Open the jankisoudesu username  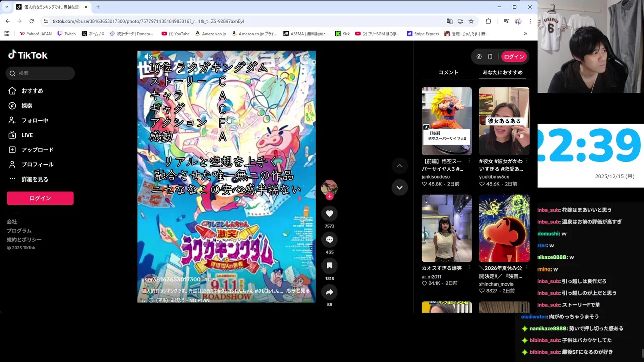(436, 177)
